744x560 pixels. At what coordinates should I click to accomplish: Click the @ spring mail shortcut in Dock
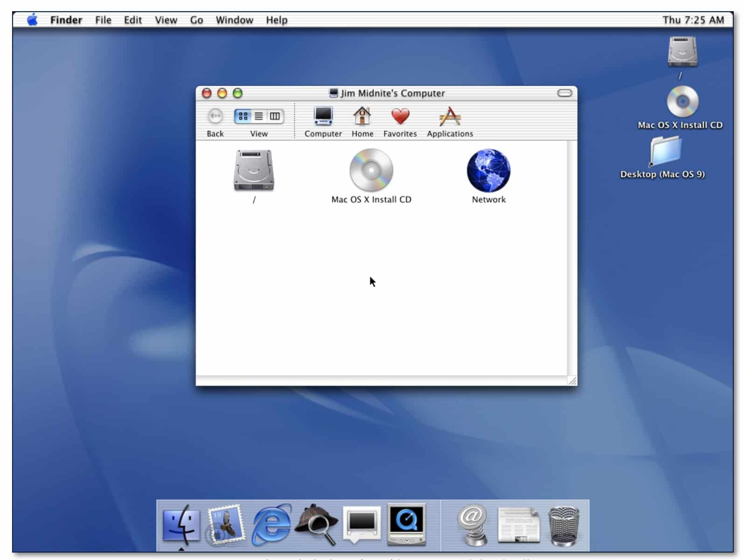coord(473,525)
